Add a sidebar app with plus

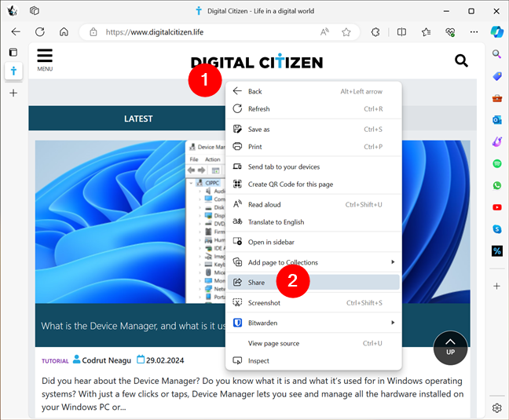pos(496,286)
